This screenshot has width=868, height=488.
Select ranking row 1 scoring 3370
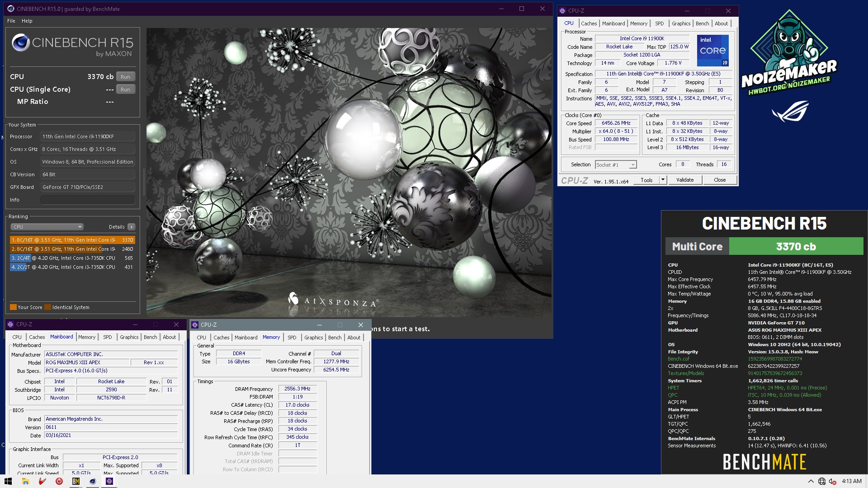pyautogui.click(x=72, y=240)
